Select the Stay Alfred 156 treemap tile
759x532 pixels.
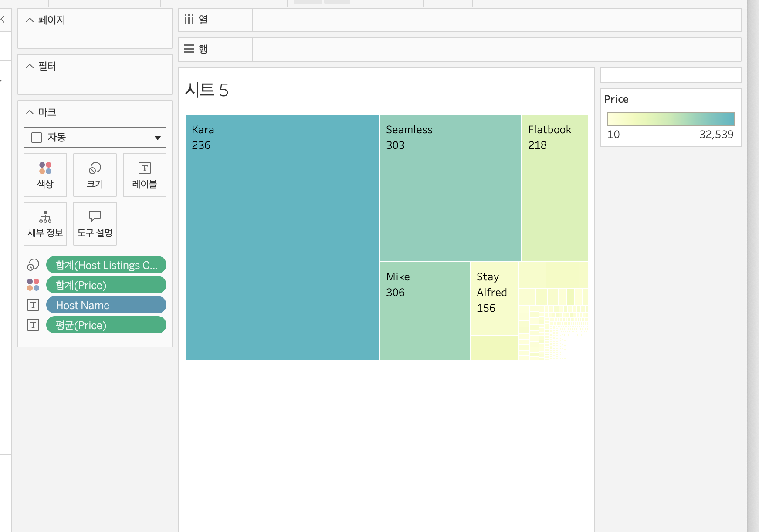[495, 299]
